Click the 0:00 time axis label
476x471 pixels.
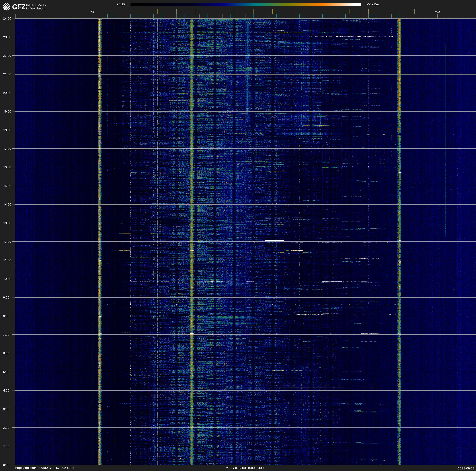point(6,465)
